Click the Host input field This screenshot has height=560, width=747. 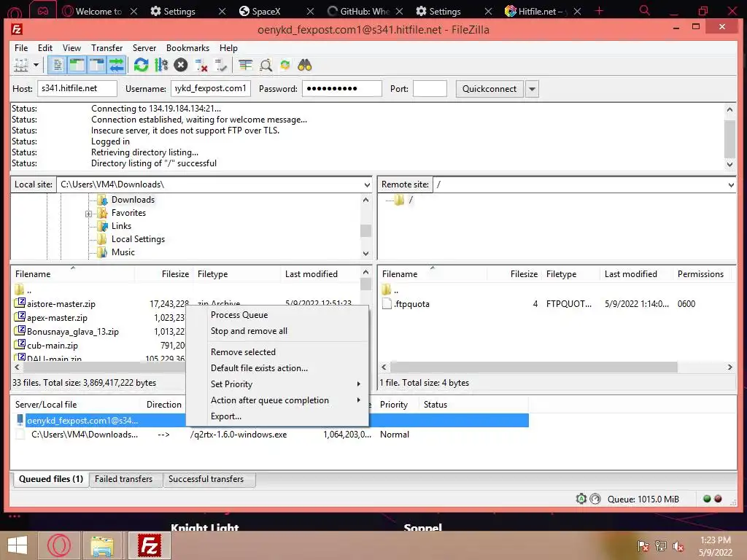coord(77,88)
